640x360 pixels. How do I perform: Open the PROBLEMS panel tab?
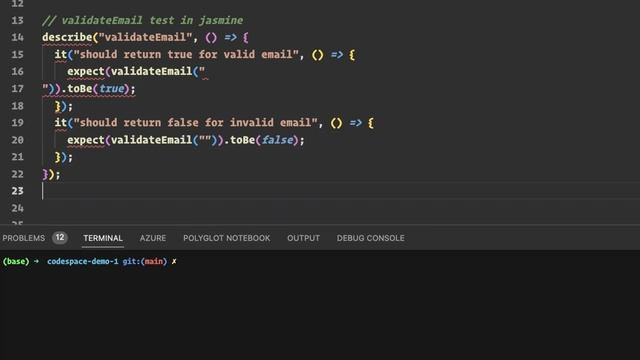click(x=24, y=238)
